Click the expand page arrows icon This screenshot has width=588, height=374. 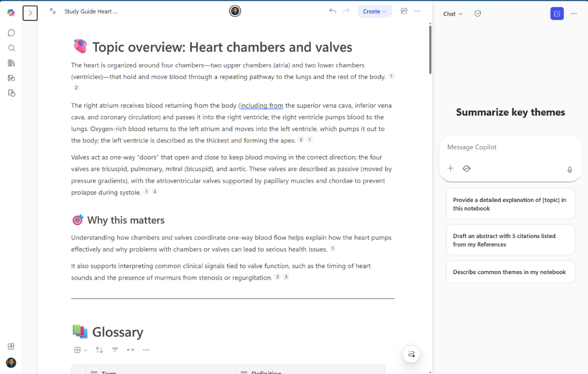52,11
